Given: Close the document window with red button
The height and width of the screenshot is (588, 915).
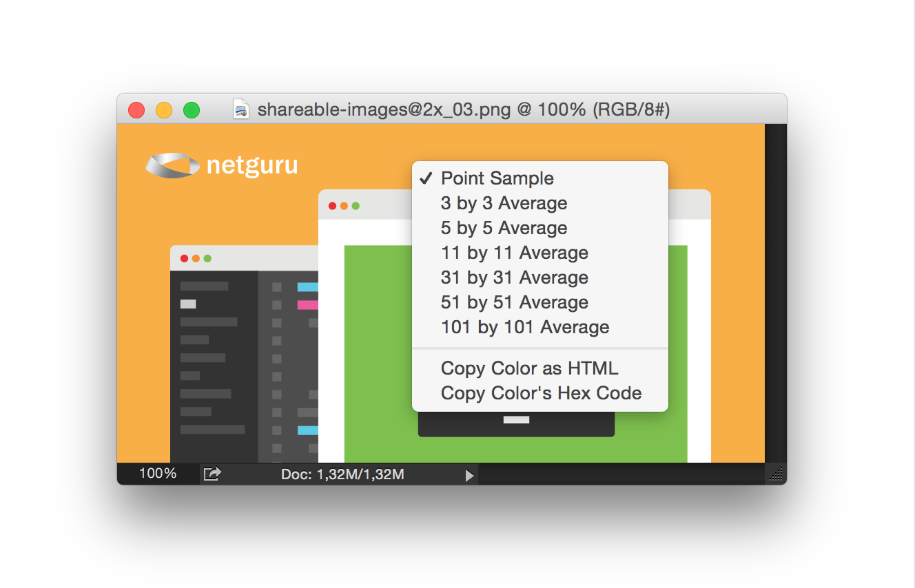Looking at the screenshot, I should 136,110.
